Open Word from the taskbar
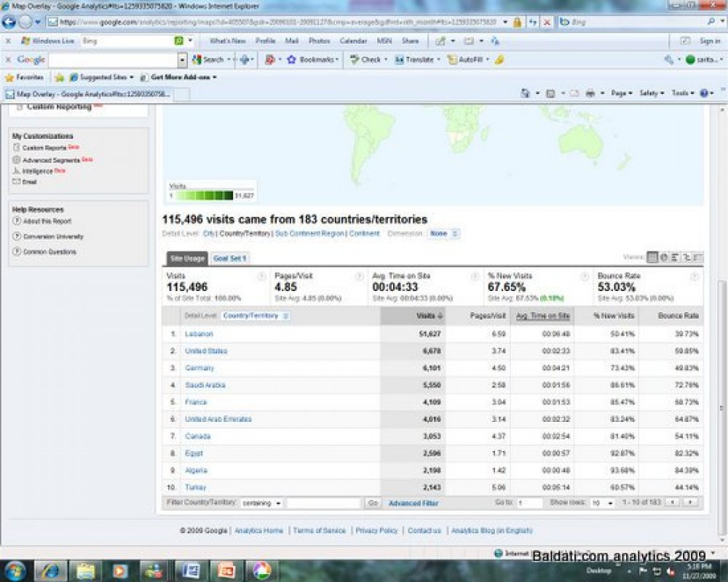728x582 pixels. coord(190,571)
